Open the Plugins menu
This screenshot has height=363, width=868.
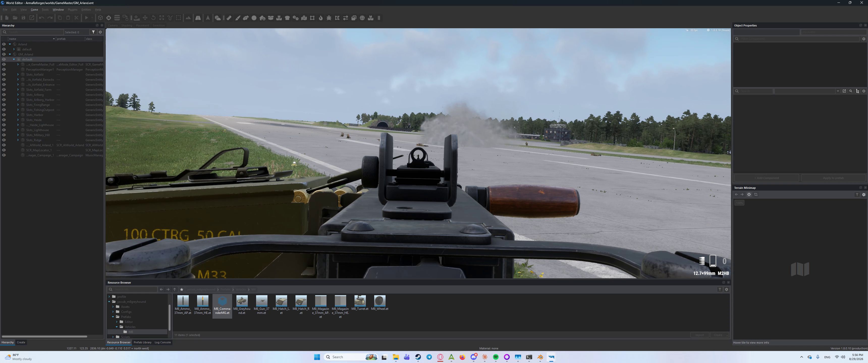(72, 9)
